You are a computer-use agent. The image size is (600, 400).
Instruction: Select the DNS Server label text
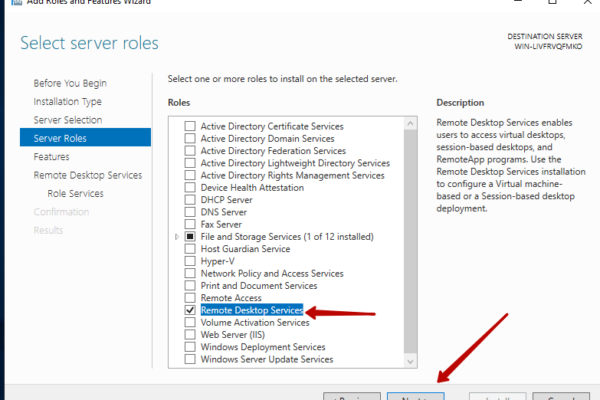click(x=223, y=212)
